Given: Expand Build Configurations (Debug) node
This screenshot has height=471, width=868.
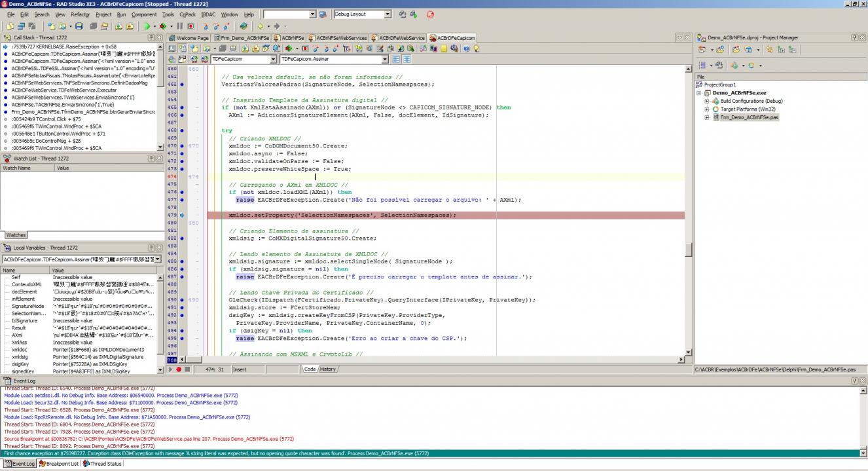Looking at the screenshot, I should click(x=707, y=101).
